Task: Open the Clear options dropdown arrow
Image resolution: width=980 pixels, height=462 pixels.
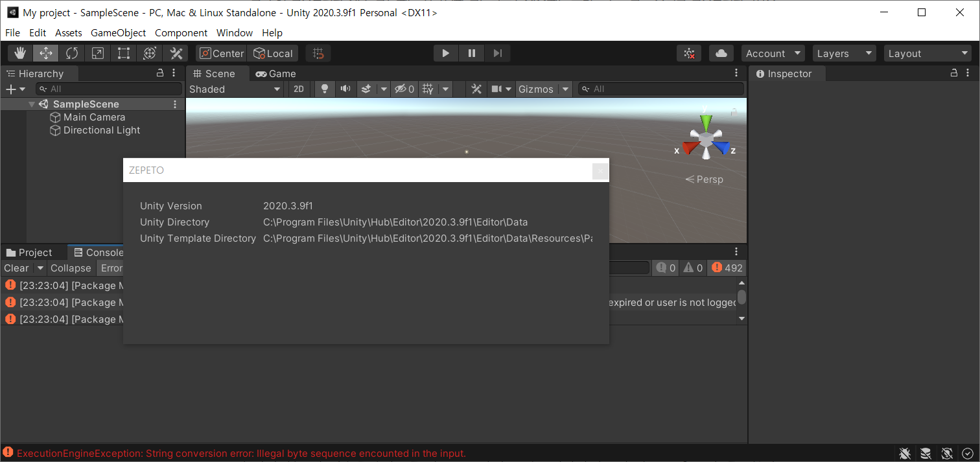Action: [40, 268]
